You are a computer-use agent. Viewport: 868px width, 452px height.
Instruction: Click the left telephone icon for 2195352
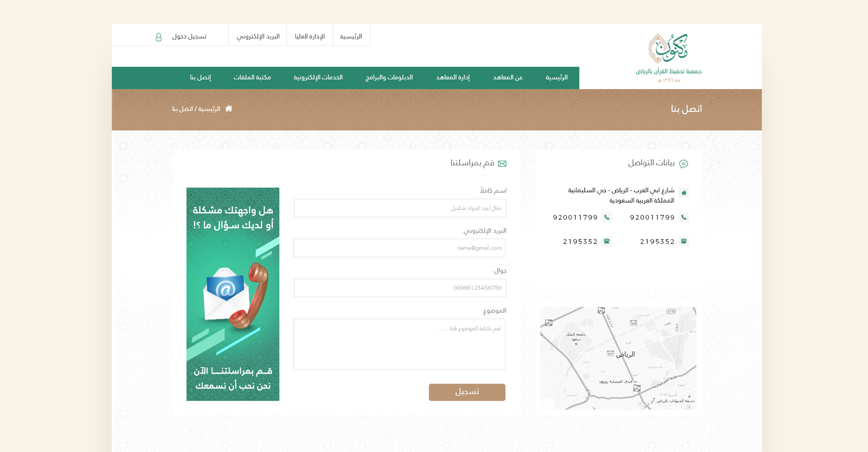[x=607, y=241]
